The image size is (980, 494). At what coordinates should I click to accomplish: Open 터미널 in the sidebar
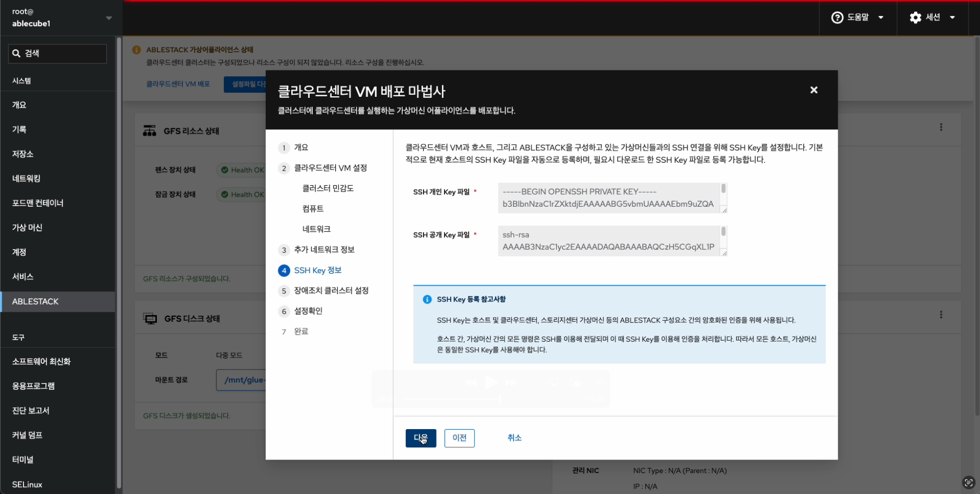pyautogui.click(x=58, y=460)
